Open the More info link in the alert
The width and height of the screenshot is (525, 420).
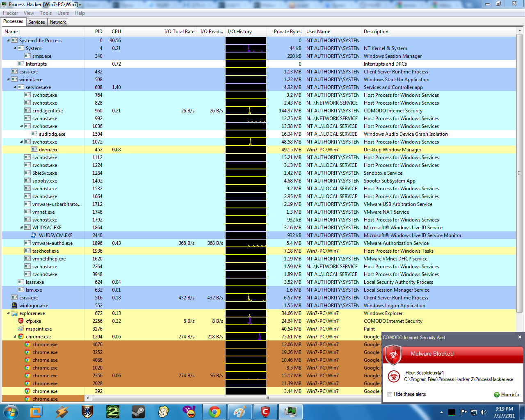(510, 395)
